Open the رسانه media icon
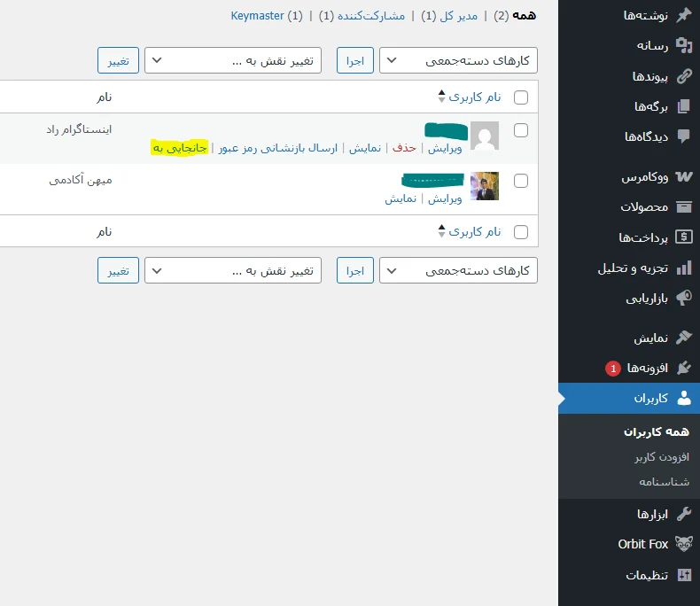Viewport: 700px width, 606px height. 684,45
